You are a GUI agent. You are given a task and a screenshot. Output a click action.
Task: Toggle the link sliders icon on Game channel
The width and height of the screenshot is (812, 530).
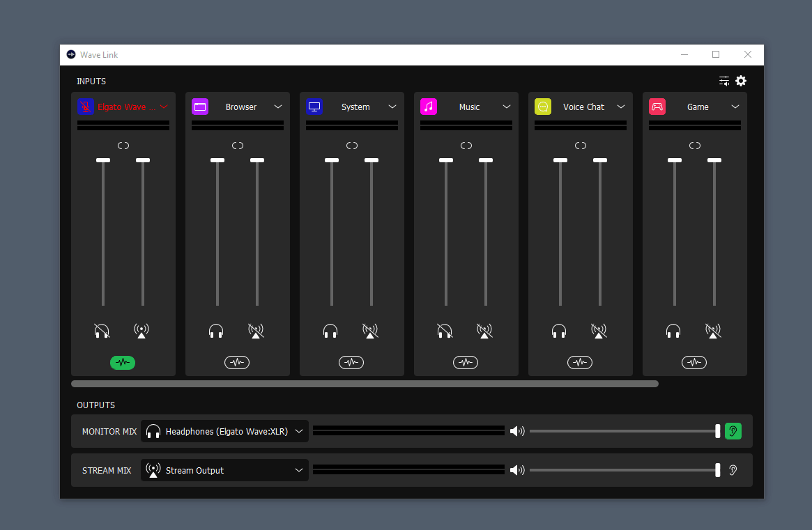click(695, 146)
